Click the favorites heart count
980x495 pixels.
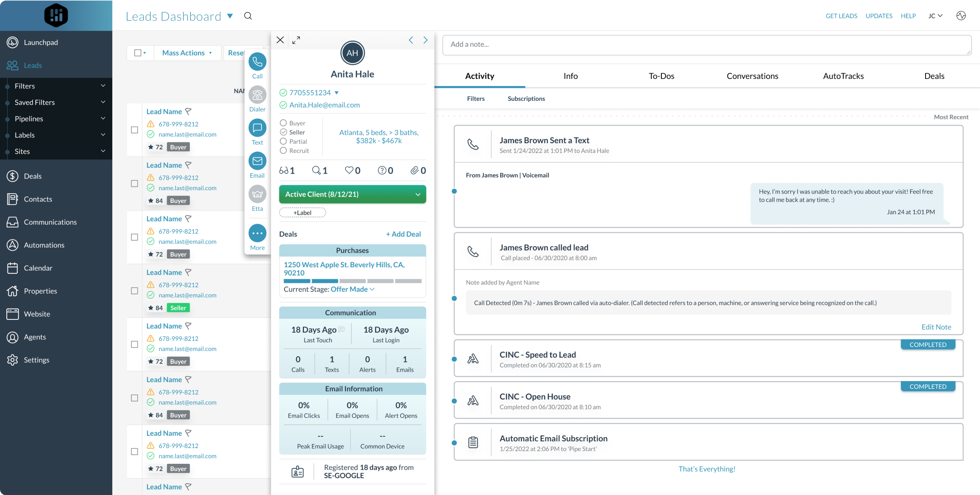(x=353, y=171)
